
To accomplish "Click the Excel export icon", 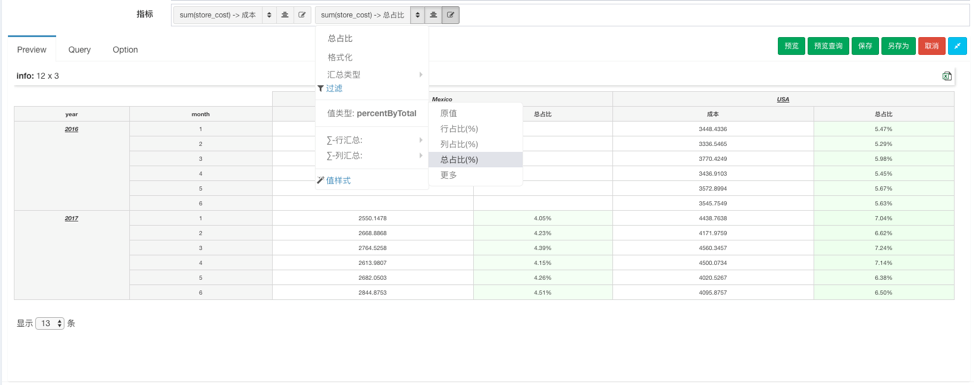I will coord(947,76).
